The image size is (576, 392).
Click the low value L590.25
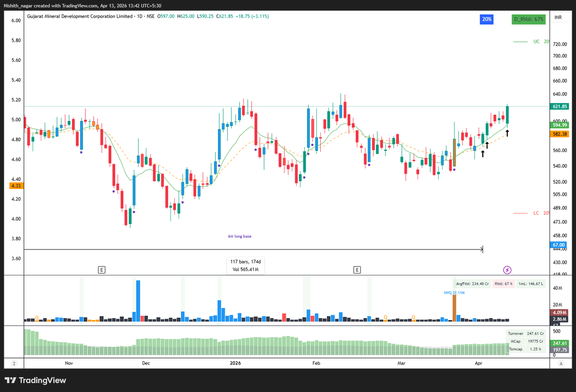[x=205, y=16]
